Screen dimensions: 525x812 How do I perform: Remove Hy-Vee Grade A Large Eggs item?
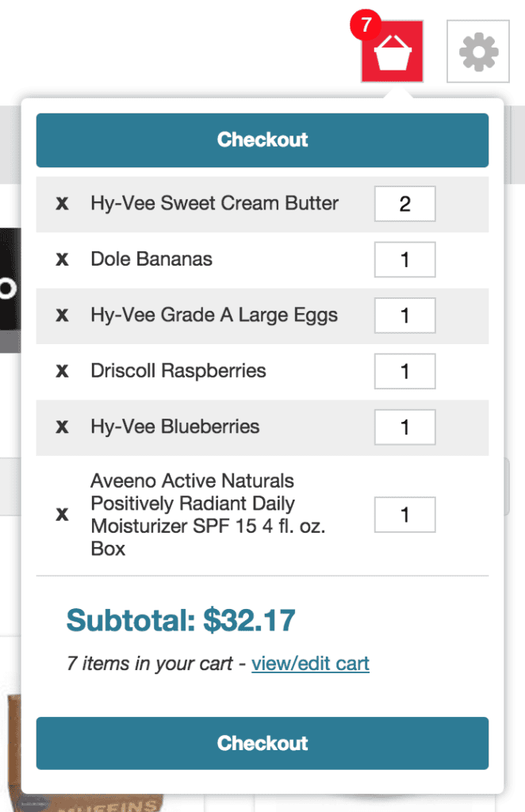pos(62,316)
